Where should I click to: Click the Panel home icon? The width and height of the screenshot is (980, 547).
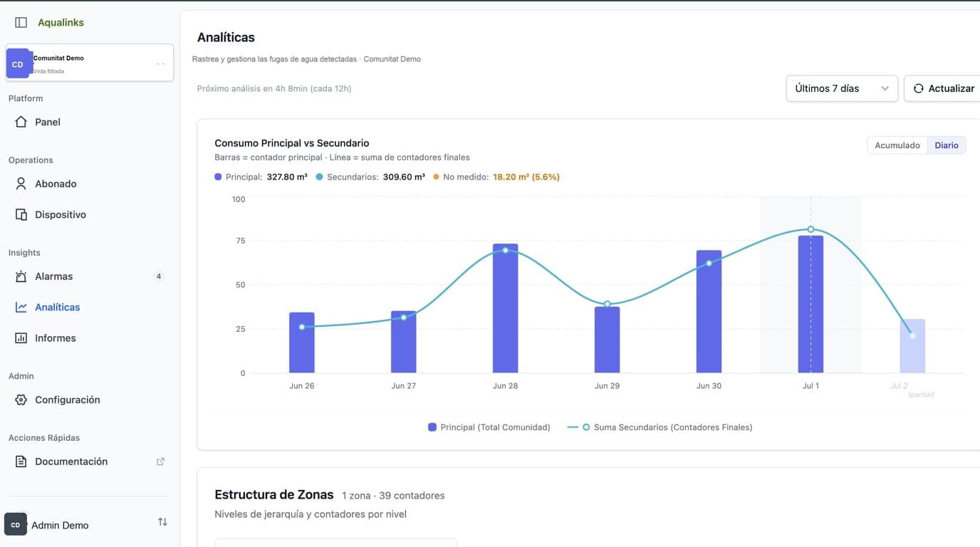(x=21, y=122)
